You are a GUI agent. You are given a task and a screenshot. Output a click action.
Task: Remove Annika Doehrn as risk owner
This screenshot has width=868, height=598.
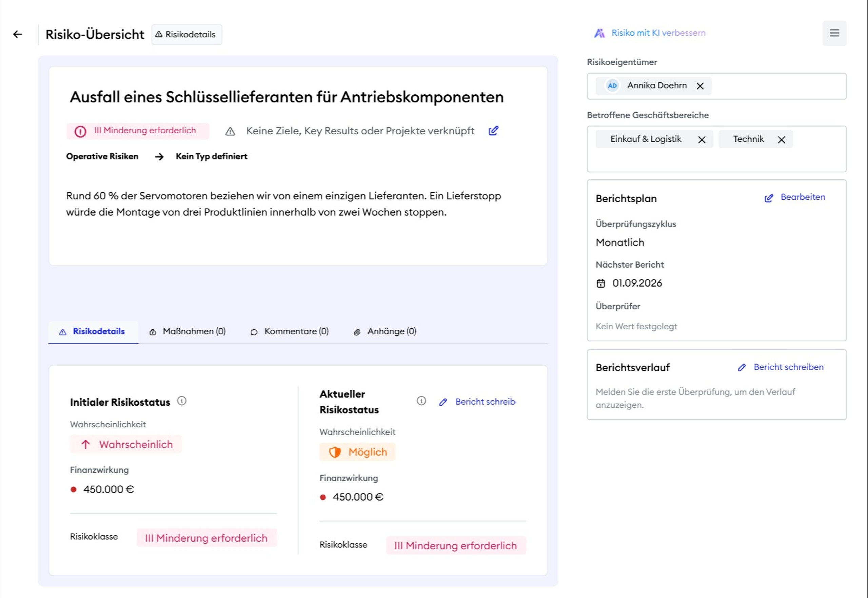pyautogui.click(x=700, y=86)
